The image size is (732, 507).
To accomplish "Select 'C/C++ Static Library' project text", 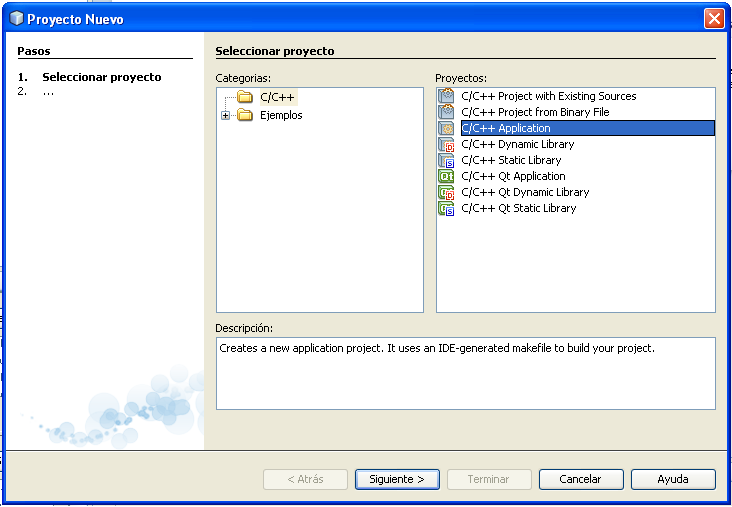I will click(511, 160).
